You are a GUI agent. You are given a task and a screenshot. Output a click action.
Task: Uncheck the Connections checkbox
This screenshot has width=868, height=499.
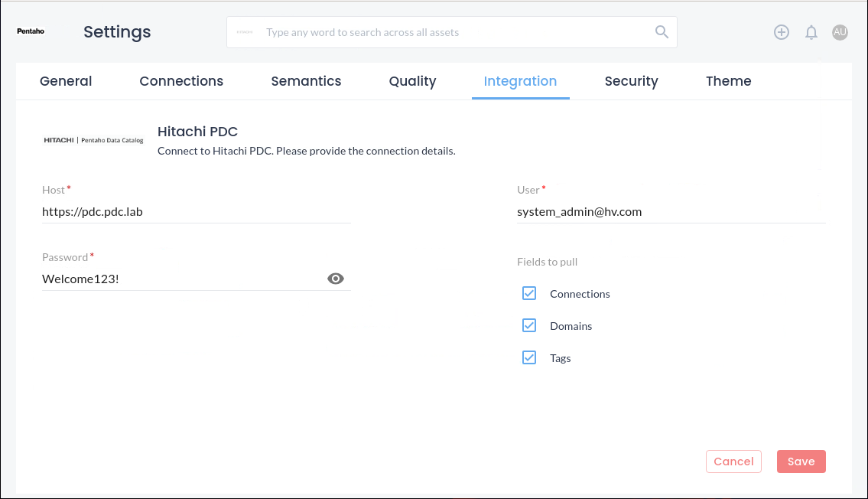point(529,293)
